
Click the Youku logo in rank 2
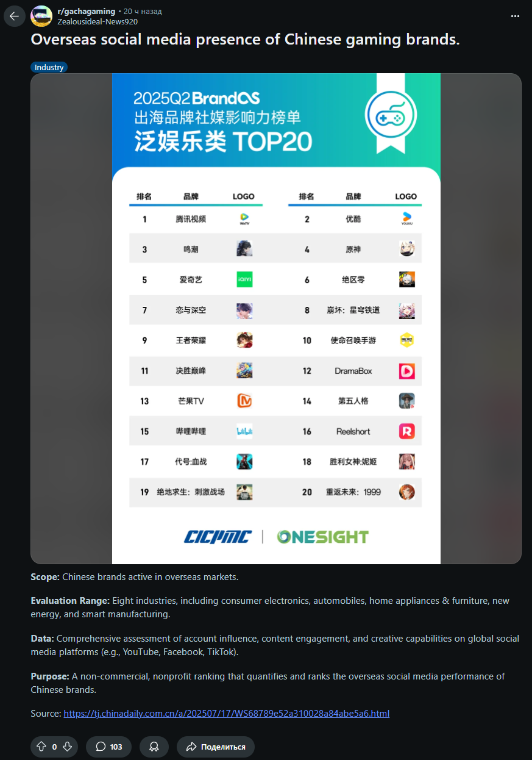[407, 218]
